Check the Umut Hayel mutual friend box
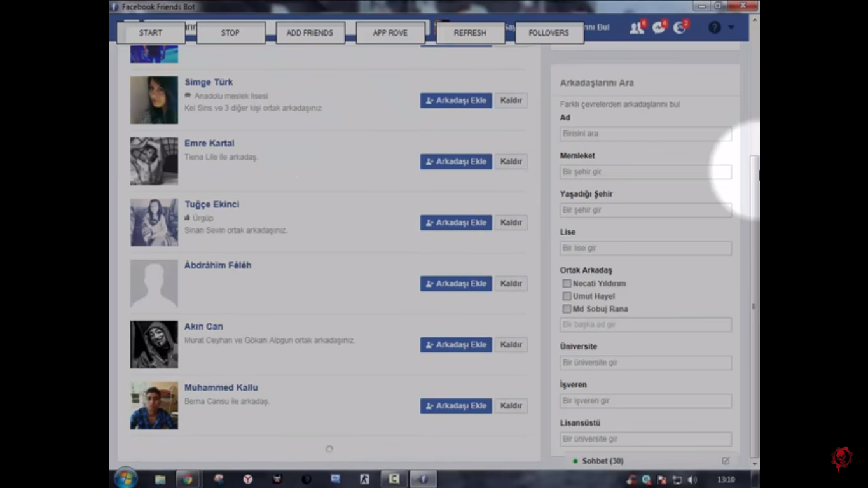Screen dimensions: 868x488 567,296
